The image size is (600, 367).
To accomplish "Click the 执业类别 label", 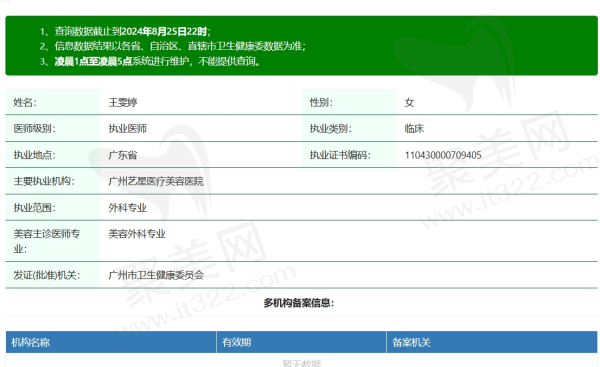I will (x=331, y=129).
